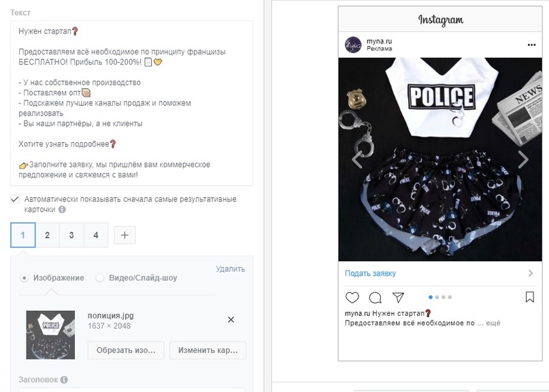The height and width of the screenshot is (392, 549).
Task: Switch to carousel card tab 4
Action: [x=96, y=235]
